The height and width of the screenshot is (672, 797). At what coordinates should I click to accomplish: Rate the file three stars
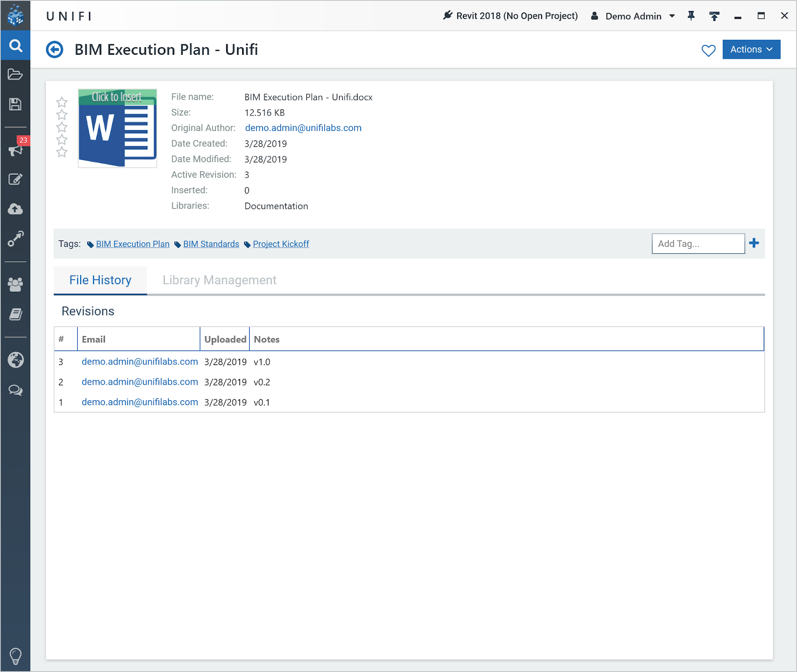point(62,127)
